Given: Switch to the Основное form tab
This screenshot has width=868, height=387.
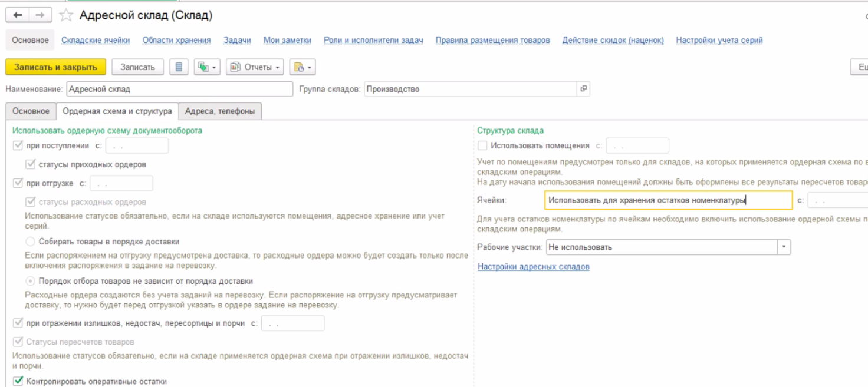Looking at the screenshot, I should pos(31,111).
